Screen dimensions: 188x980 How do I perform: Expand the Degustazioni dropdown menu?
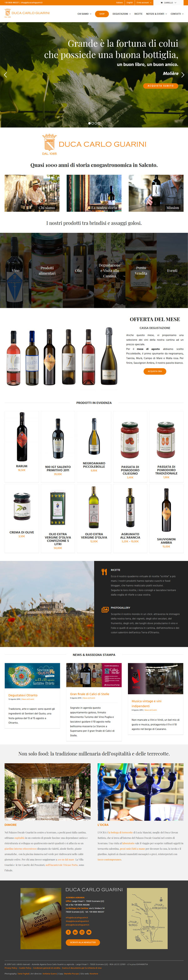122,14
